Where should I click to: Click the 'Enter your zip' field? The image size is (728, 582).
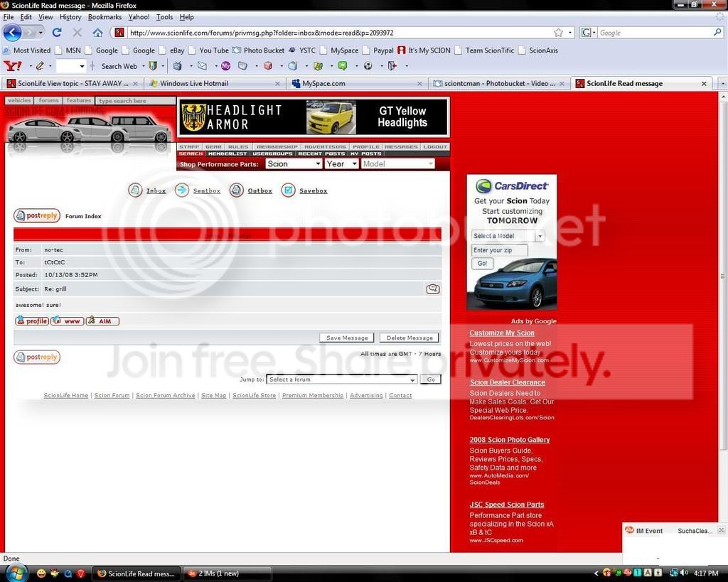499,250
